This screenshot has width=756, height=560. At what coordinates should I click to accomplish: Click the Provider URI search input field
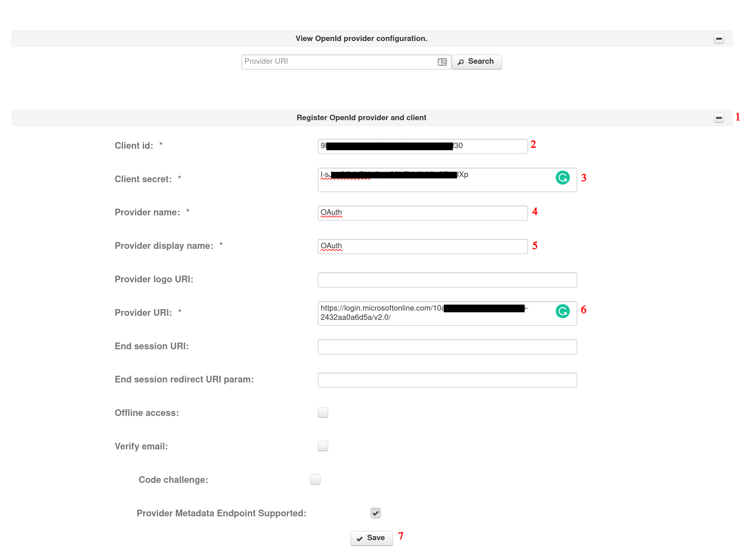[x=346, y=62]
